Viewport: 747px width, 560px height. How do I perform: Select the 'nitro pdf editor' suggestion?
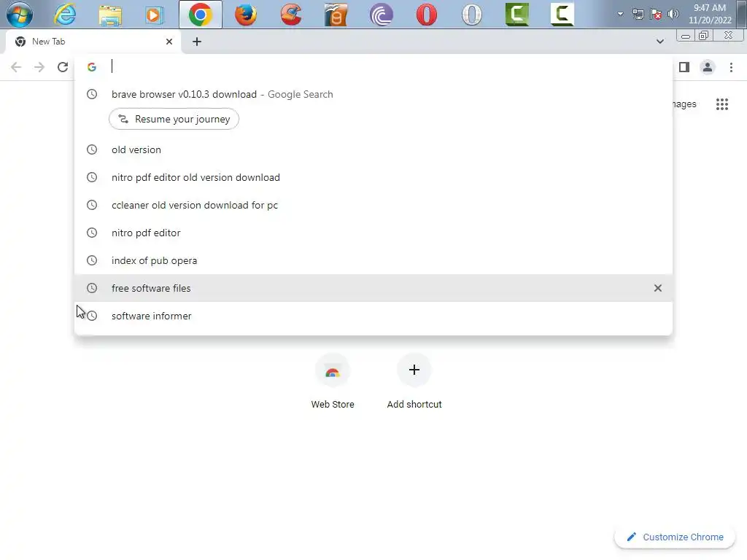coord(373,233)
